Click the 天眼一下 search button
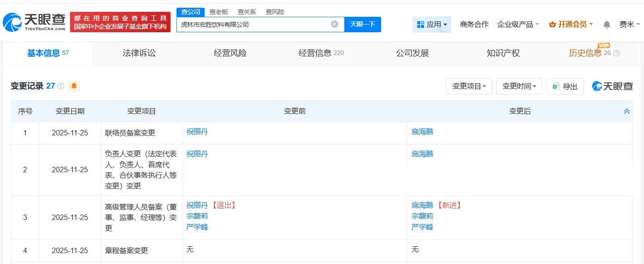 362,24
